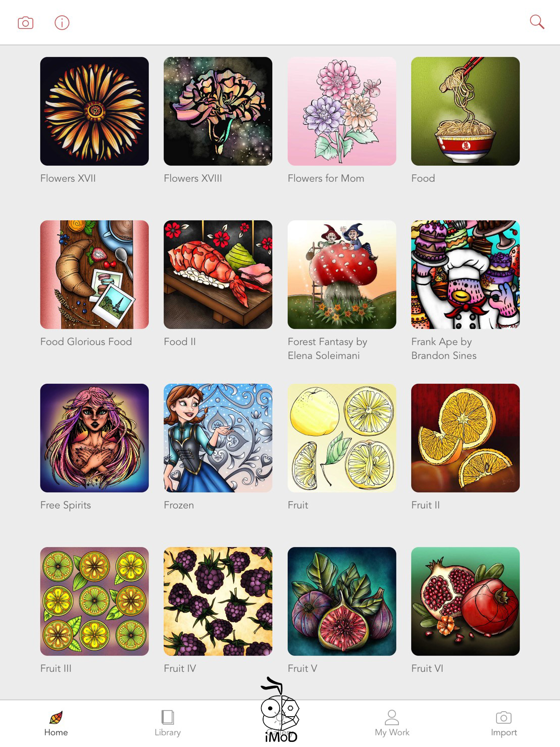This screenshot has height=747, width=560.
Task: Open the info circle icon
Action: point(62,23)
